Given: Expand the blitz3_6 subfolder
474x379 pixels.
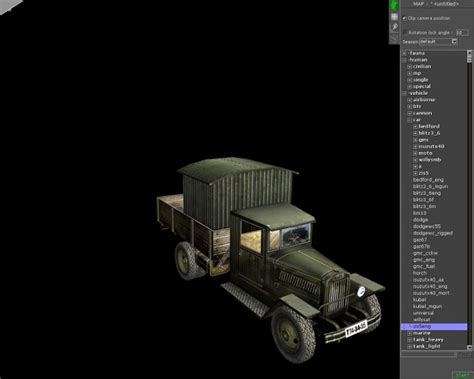Looking at the screenshot, I should pyautogui.click(x=415, y=133).
